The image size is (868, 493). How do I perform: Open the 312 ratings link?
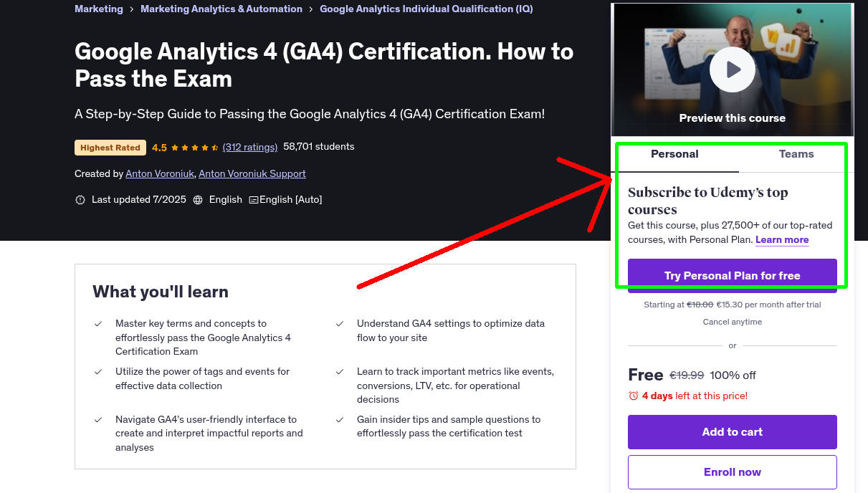click(250, 147)
